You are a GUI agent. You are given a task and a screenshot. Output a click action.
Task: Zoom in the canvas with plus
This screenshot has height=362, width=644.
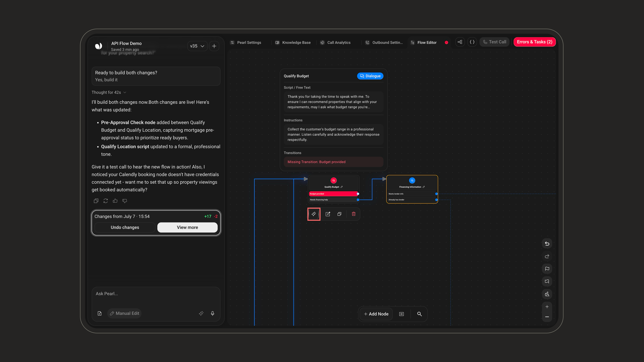[x=547, y=307]
